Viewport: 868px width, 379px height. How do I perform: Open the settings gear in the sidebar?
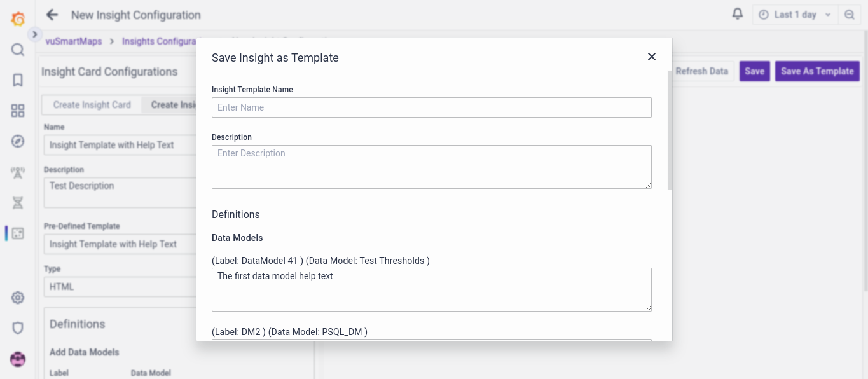pos(17,297)
